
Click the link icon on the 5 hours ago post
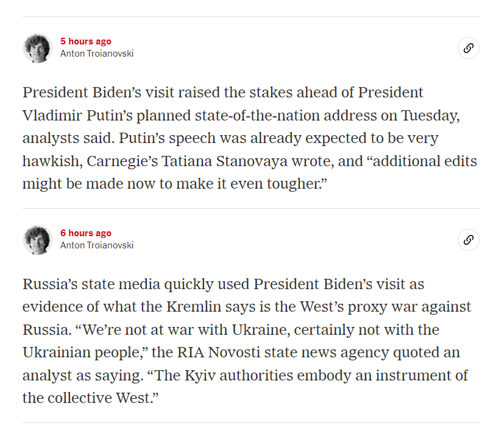468,48
